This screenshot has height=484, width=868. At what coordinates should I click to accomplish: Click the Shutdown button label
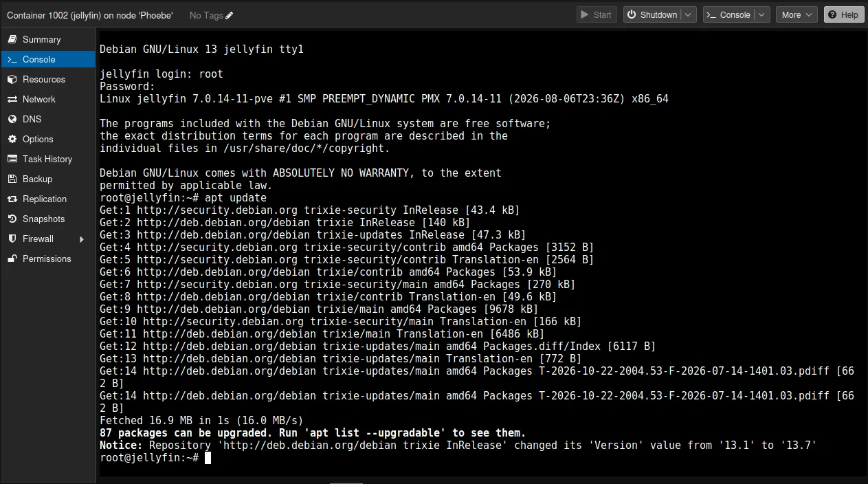tap(658, 14)
